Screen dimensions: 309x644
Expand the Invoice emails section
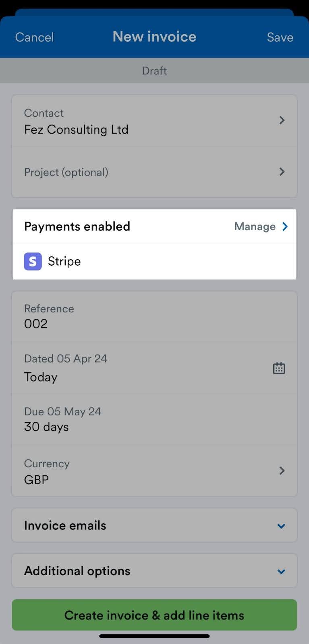tap(281, 526)
